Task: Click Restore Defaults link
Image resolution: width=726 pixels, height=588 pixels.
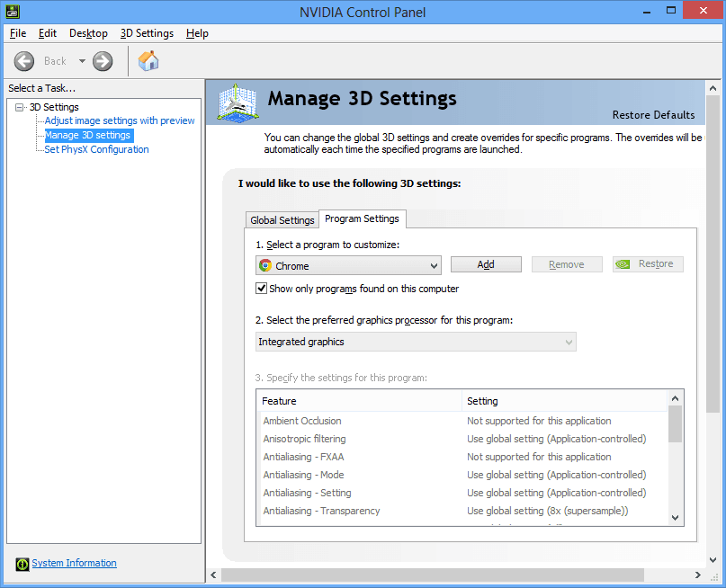Action: point(653,115)
